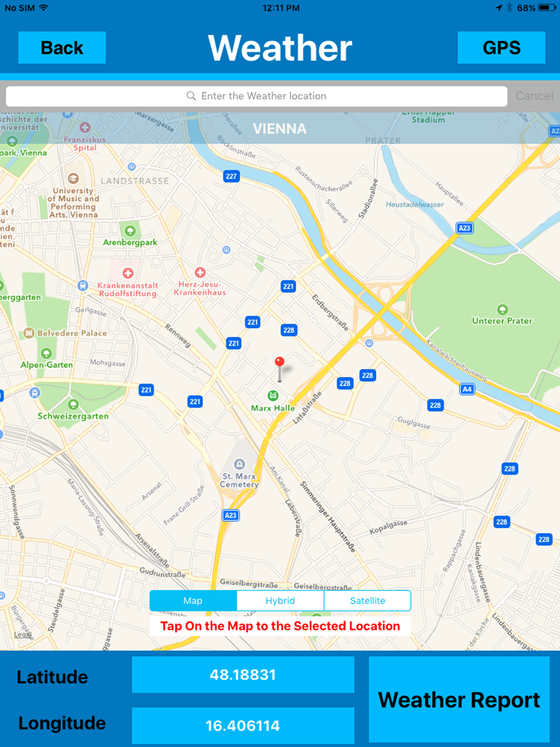Tap the LANDSTRASSE district label
The height and width of the screenshot is (747, 560).
134,181
